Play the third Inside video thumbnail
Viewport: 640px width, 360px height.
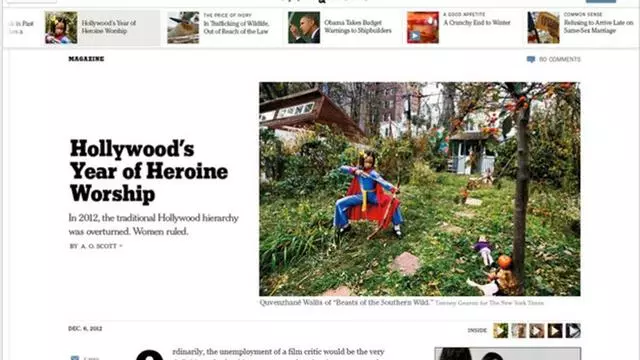pyautogui.click(x=537, y=331)
